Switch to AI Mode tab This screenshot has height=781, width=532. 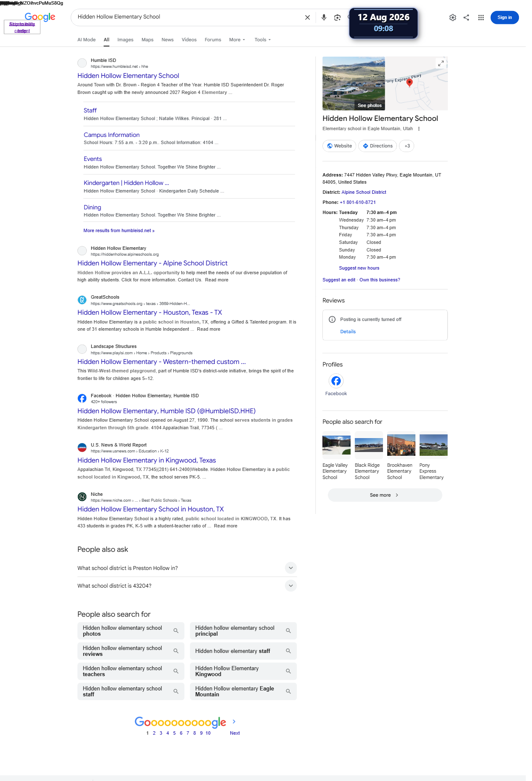point(86,40)
